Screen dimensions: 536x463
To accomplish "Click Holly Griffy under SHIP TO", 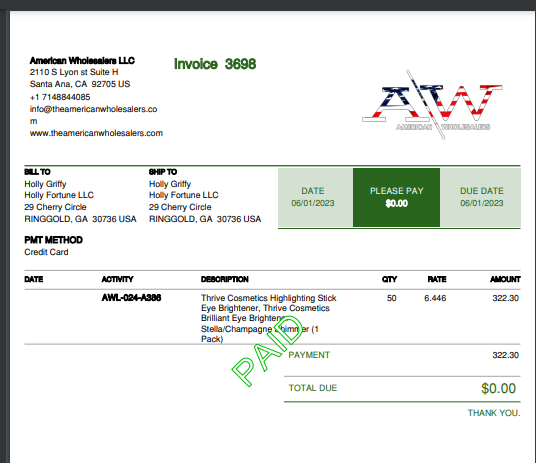I will pyautogui.click(x=170, y=184).
